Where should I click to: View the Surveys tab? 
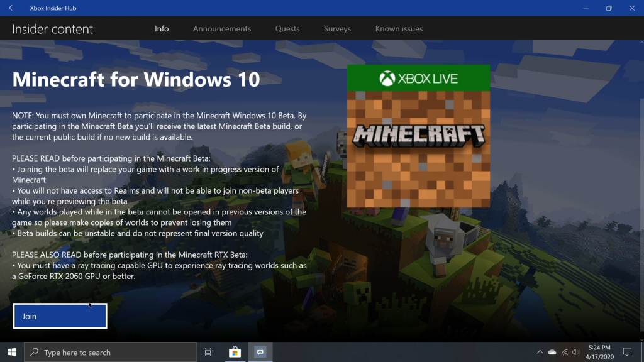337,29
